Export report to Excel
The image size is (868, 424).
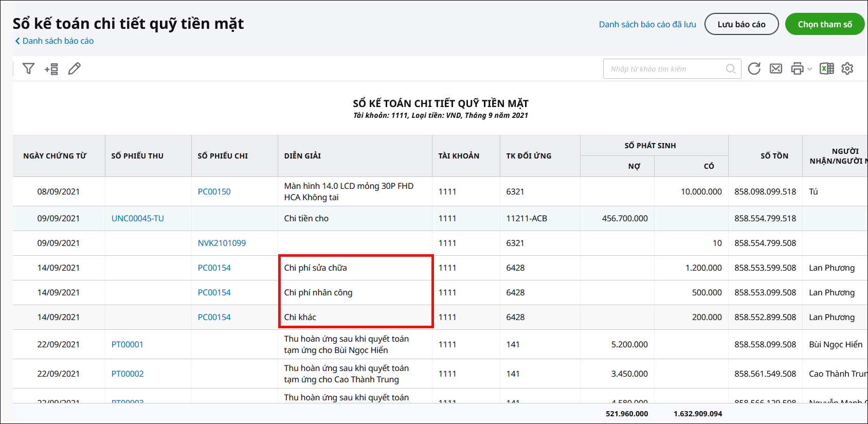[826, 69]
